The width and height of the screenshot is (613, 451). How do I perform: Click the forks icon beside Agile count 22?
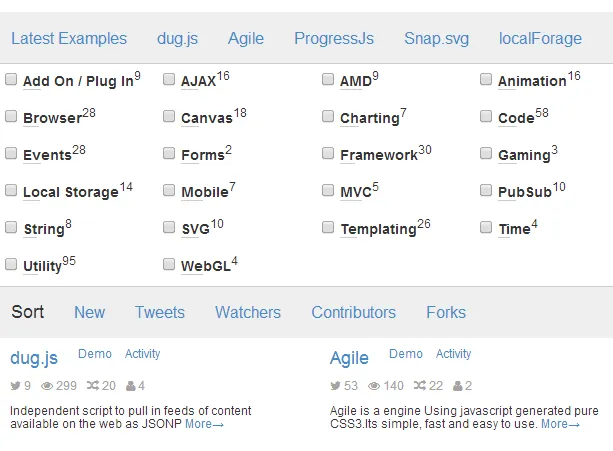(420, 386)
